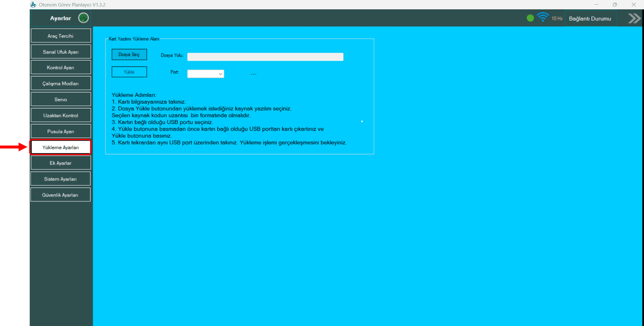Image resolution: width=644 pixels, height=326 pixels.
Task: Minimize the Otonom Görev Planlayıcı window
Action: click(596, 4)
